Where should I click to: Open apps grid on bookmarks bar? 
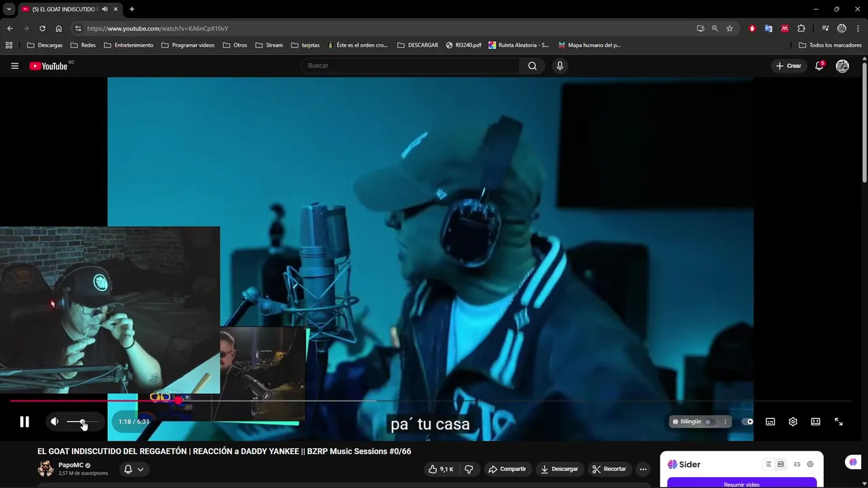coord(9,45)
